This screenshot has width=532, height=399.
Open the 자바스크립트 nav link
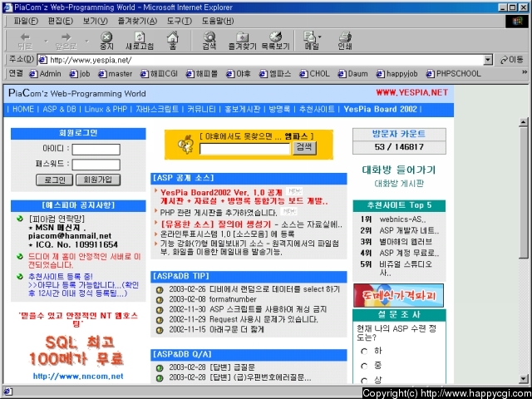point(157,109)
